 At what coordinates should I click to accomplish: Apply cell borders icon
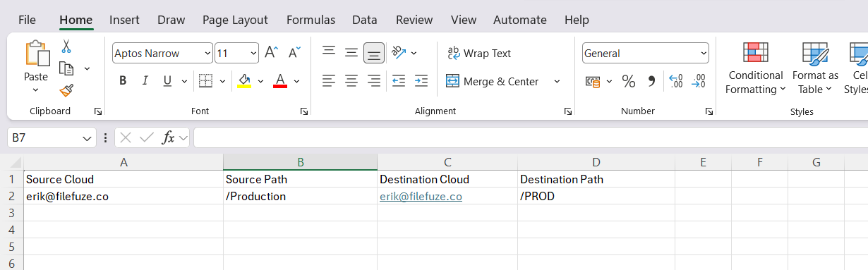pos(205,81)
